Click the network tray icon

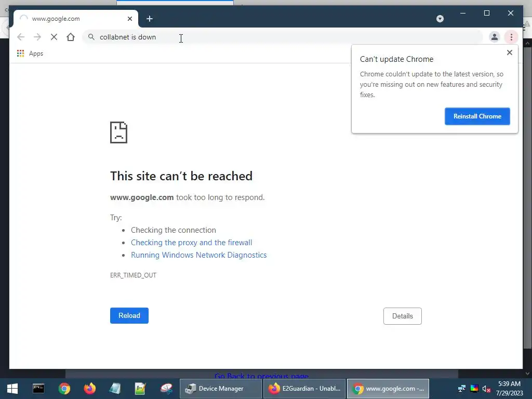point(462,389)
